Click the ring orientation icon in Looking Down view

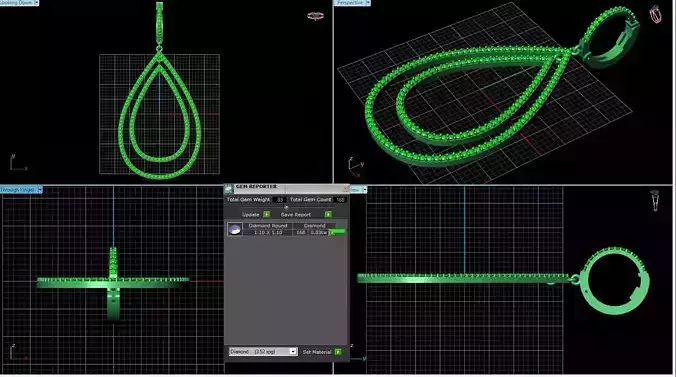click(315, 16)
